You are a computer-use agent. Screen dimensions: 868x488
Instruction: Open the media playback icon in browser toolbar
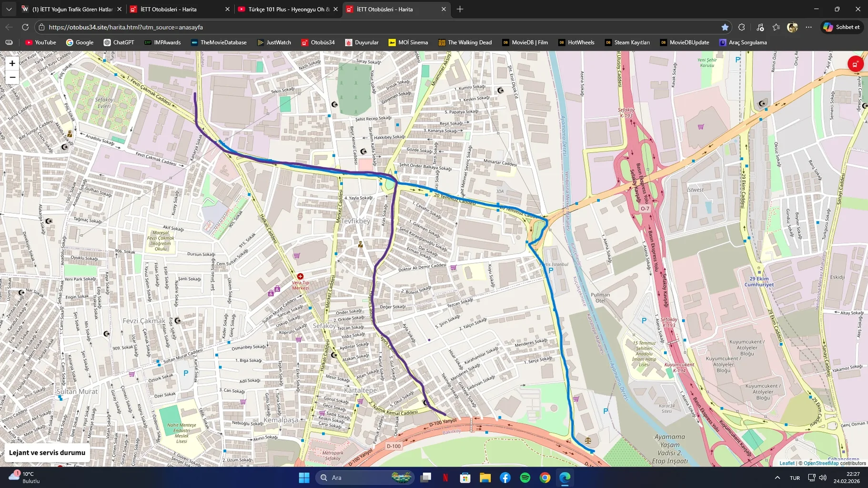[761, 27]
